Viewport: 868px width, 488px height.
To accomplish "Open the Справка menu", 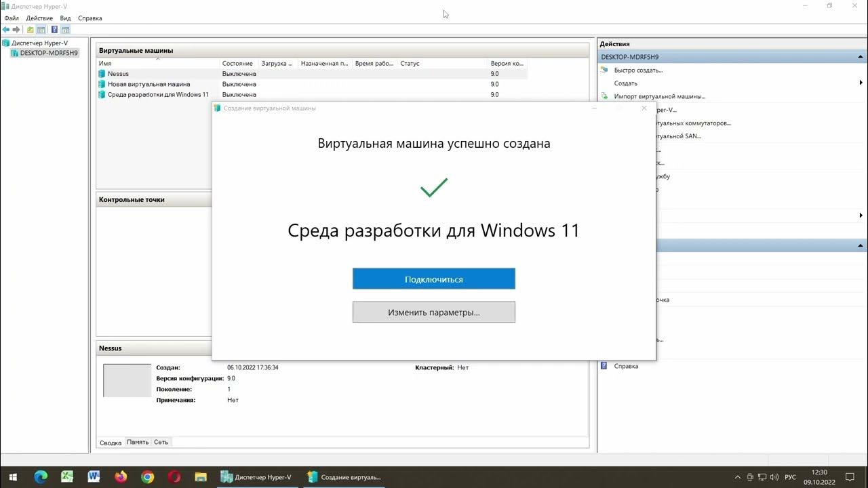I will [90, 18].
